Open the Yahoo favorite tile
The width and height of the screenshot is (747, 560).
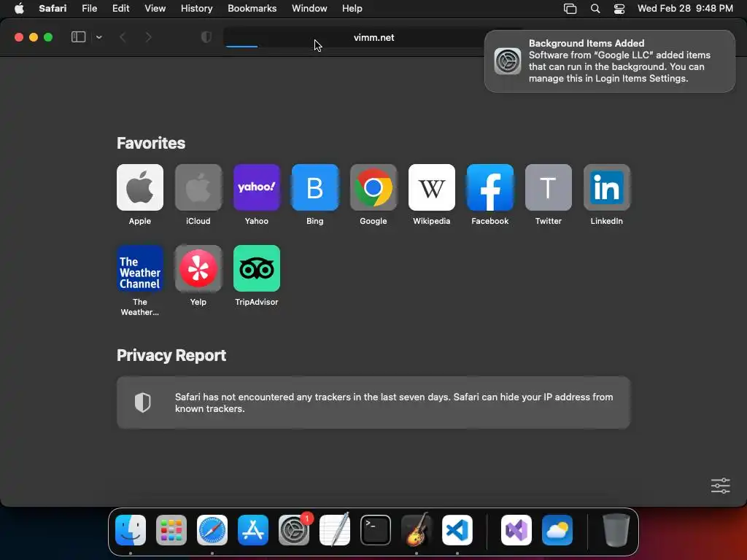(256, 187)
